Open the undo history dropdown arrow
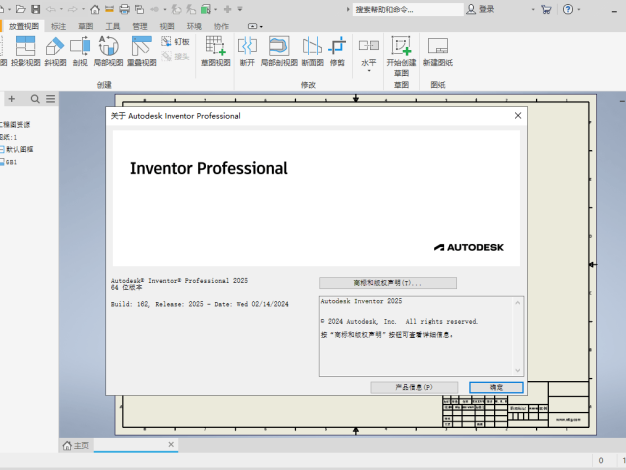Viewport: 626px width, 470px height. point(61,9)
